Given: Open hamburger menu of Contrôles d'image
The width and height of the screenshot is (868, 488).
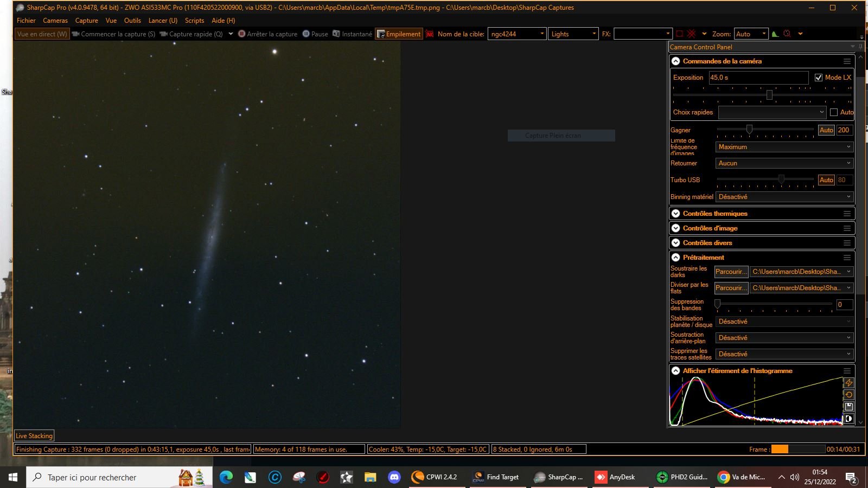Looking at the screenshot, I should [x=847, y=228].
